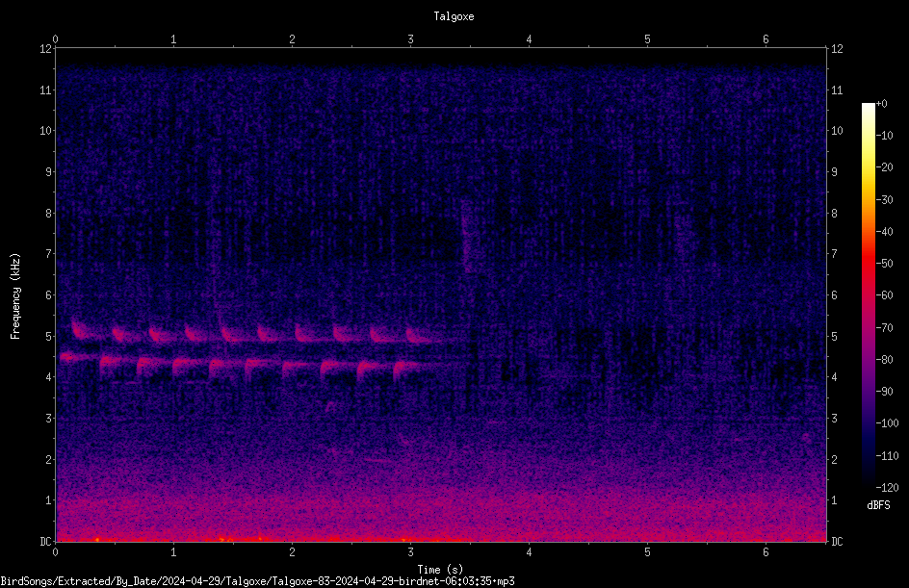909x588 pixels.
Task: Click the faint vertical streak near 8 kHz
Action: click(466, 237)
